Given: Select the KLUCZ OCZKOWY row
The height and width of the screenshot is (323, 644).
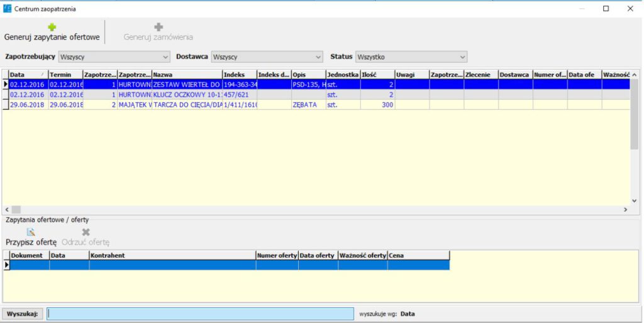Looking at the screenshot, I should (187, 94).
